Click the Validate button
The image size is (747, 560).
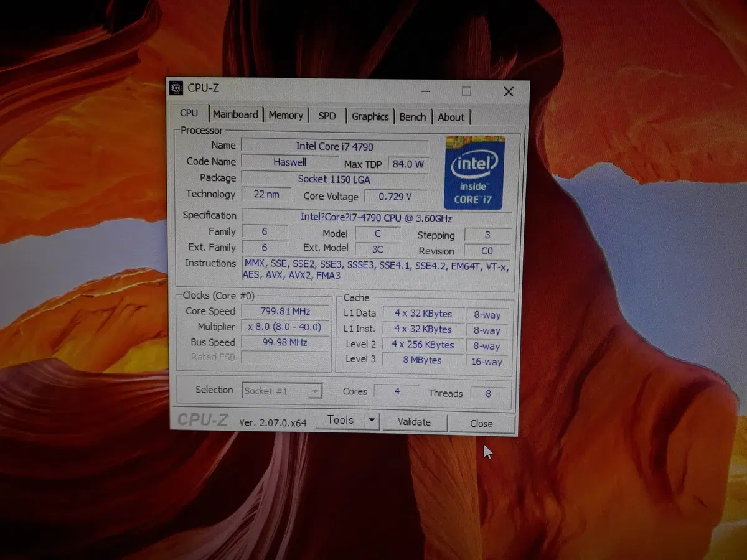click(414, 422)
